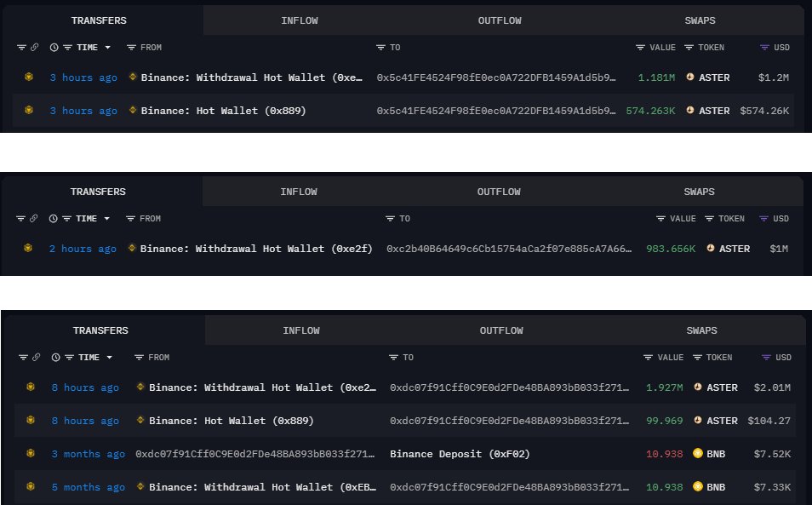
Task: Click ASTER token icon on the 99.969 row
Action: coord(698,420)
